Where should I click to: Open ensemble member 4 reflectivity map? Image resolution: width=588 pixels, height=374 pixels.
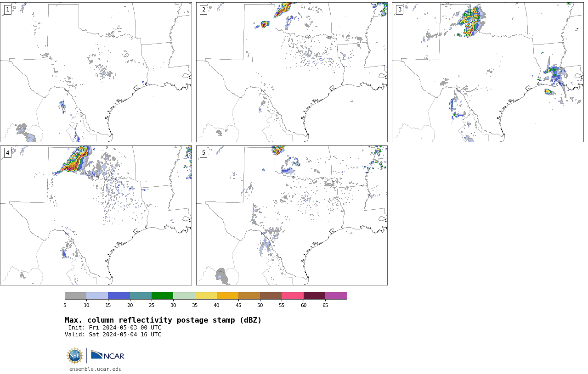(96, 215)
